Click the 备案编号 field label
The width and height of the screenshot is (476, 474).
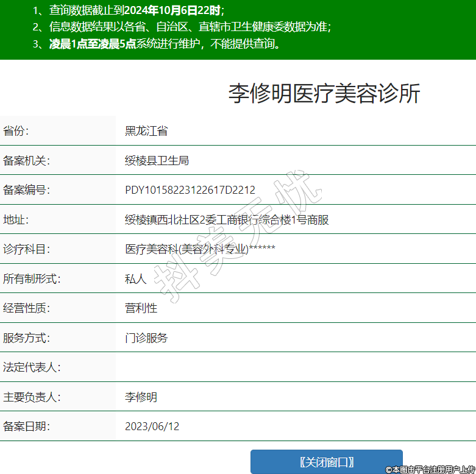26,190
